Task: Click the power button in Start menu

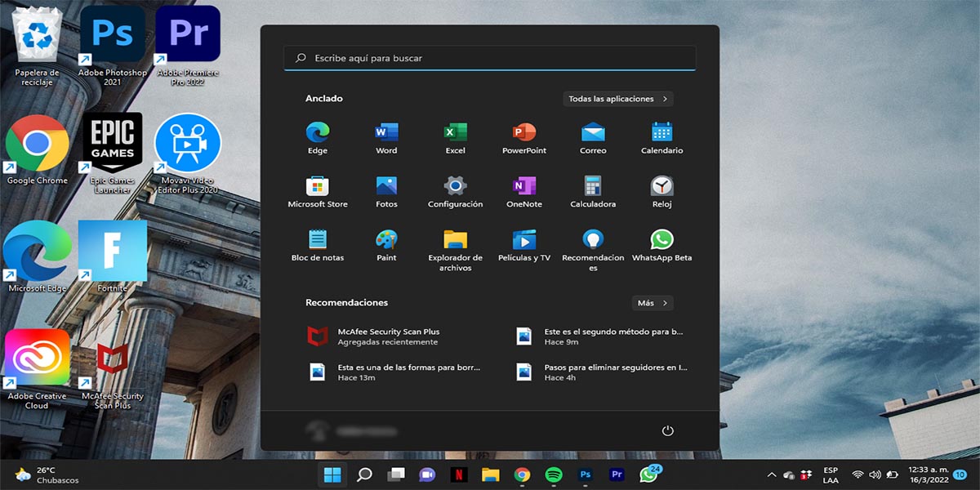Action: 667,430
